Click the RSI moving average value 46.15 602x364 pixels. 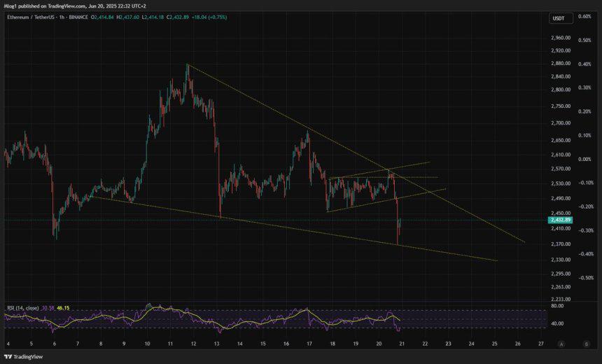(x=63, y=308)
